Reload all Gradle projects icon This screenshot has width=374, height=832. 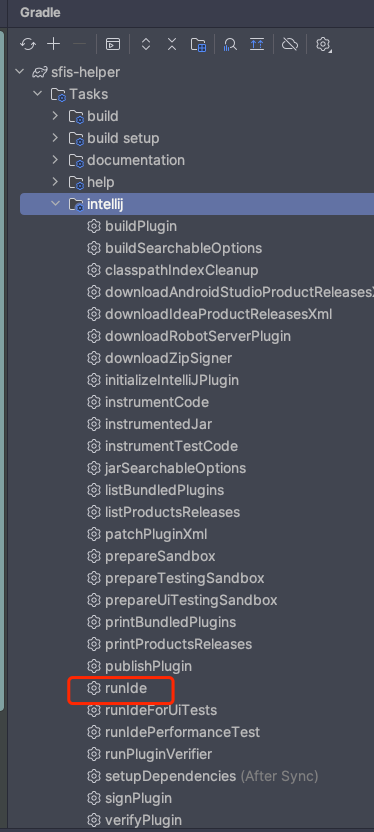click(28, 44)
